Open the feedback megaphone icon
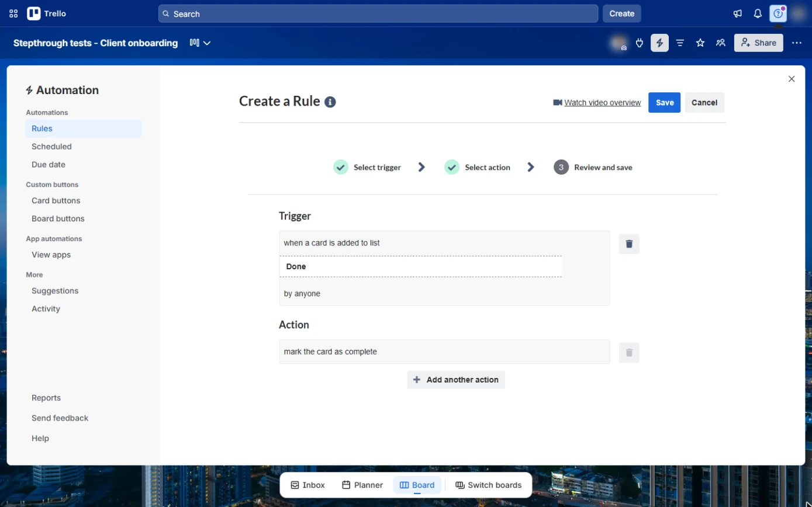 [738, 13]
